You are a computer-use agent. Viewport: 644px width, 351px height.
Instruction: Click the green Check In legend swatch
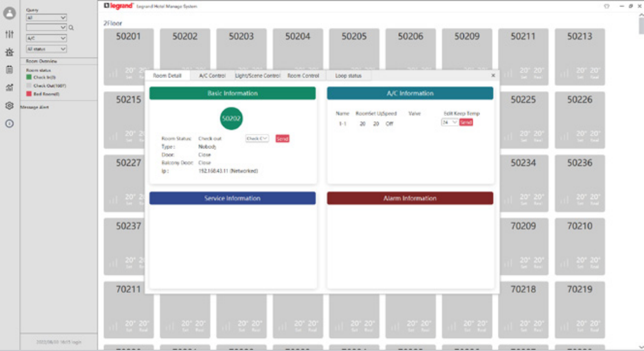point(29,77)
